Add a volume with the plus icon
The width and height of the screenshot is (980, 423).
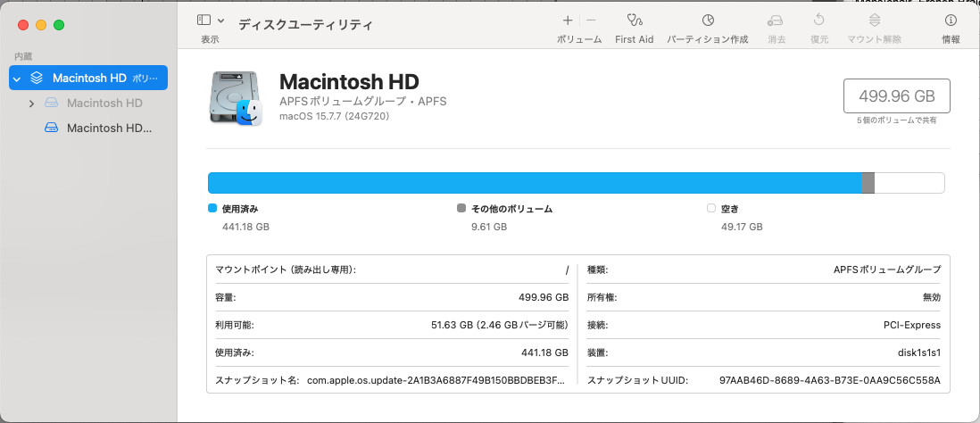[568, 21]
